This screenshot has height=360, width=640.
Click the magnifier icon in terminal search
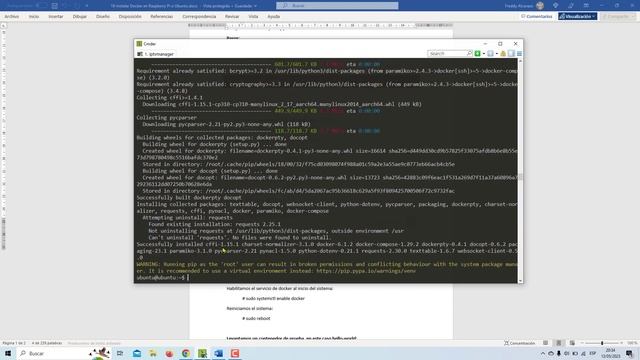coord(469,53)
